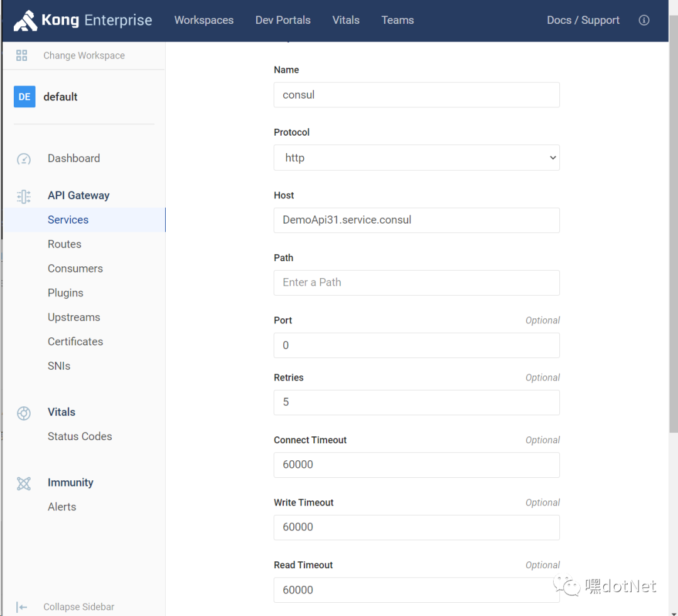Click the Enter a Path field

[x=416, y=283]
